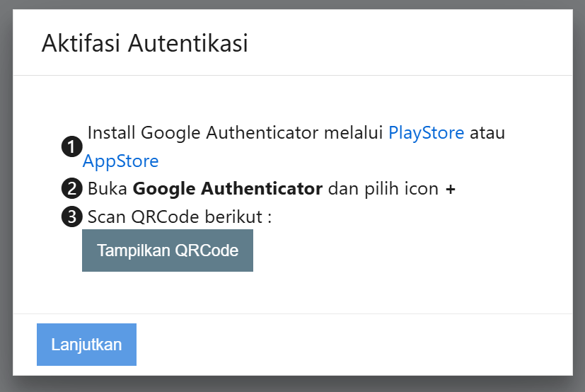Image resolution: width=585 pixels, height=392 pixels.
Task: Click blank body area right of Tampilkan QRCode
Action: point(410,250)
